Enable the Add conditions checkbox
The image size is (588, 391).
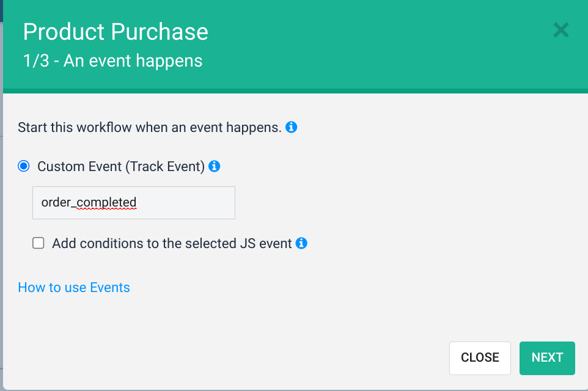[x=39, y=243]
